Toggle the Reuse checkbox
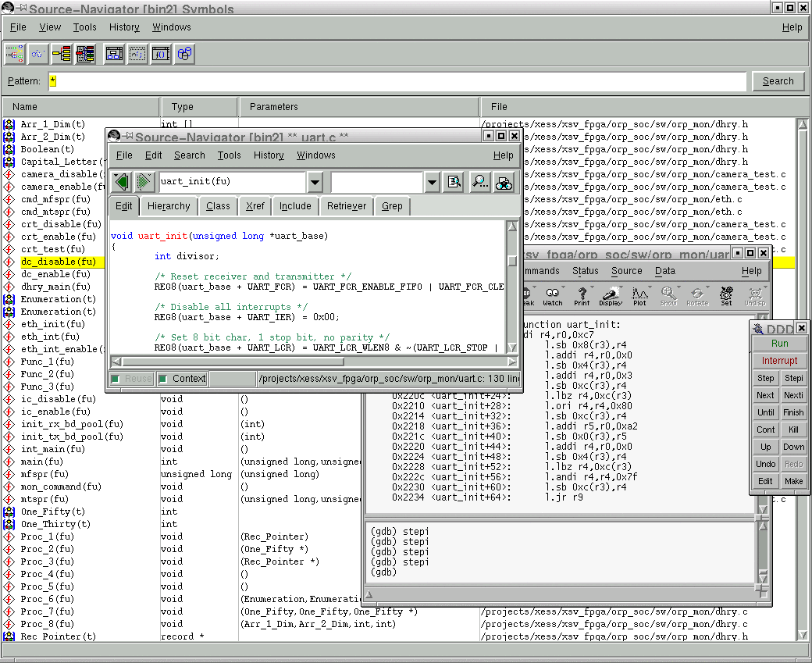Screen dimensions: 812x663 116,379
